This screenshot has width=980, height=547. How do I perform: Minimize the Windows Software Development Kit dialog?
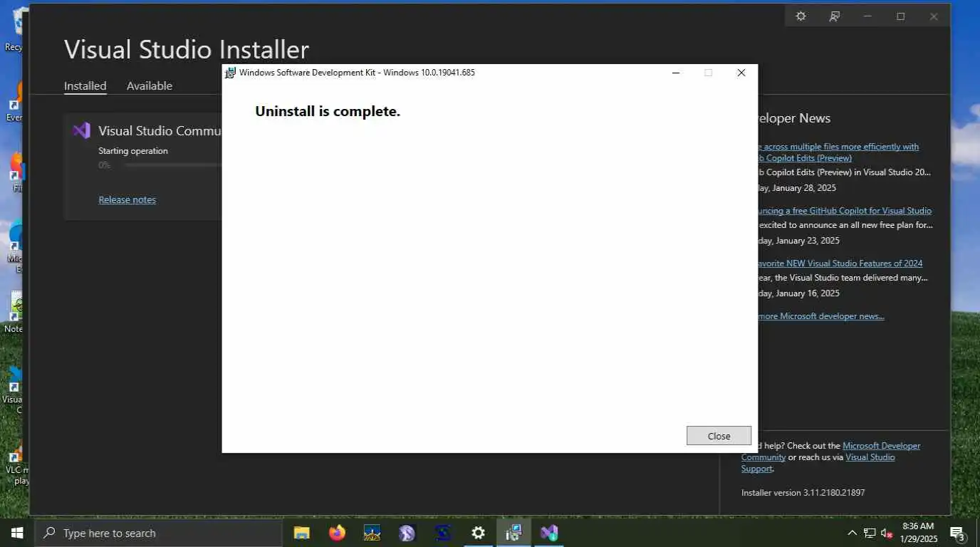[676, 73]
